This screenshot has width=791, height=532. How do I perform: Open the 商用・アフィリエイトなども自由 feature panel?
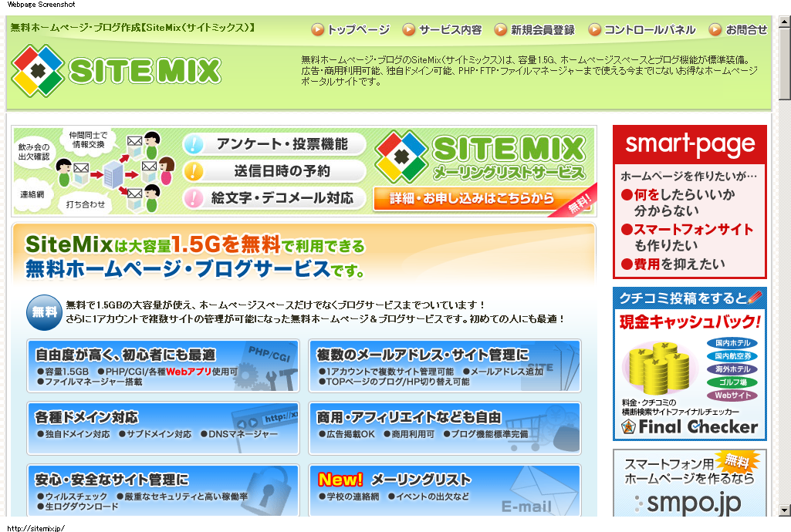click(x=445, y=428)
